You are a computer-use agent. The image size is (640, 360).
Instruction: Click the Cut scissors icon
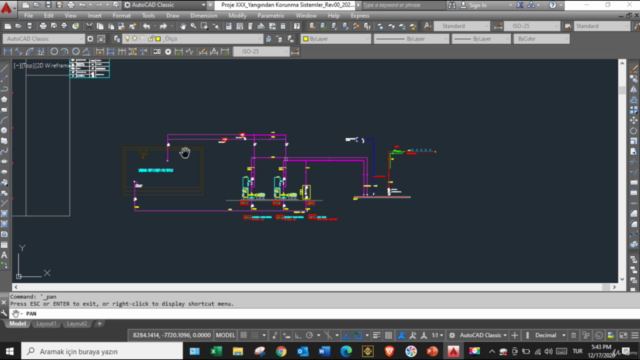coord(89,26)
